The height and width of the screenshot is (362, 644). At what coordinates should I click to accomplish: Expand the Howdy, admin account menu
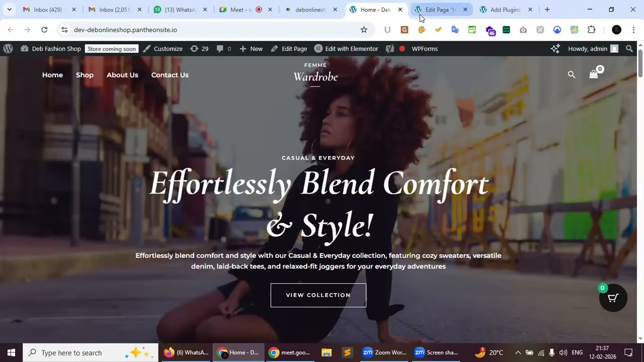coord(593,49)
